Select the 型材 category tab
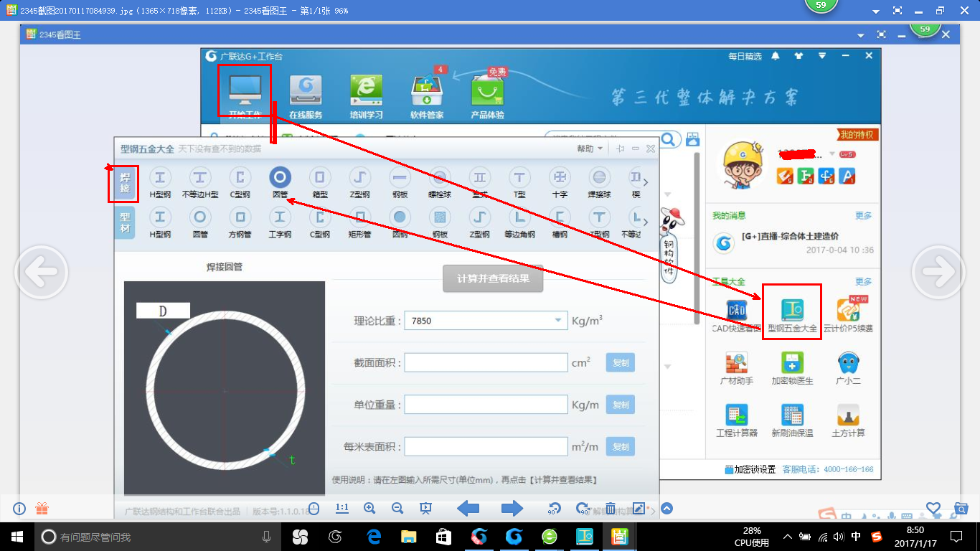The width and height of the screenshot is (980, 551). click(125, 223)
